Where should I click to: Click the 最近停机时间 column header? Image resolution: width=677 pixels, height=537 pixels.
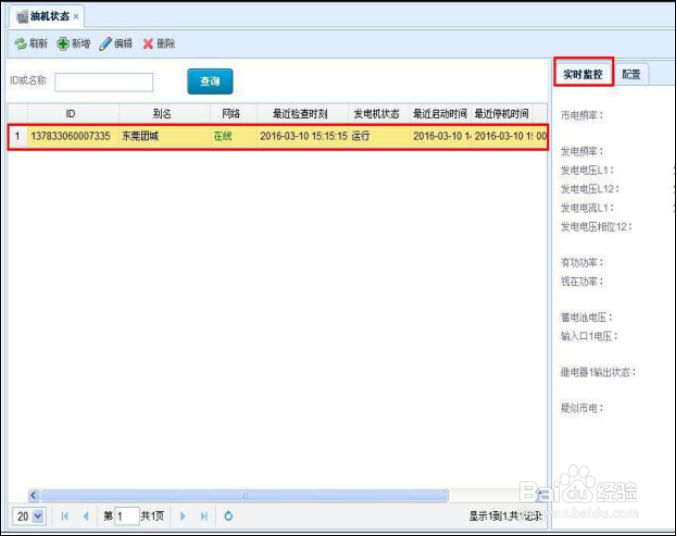click(x=502, y=114)
